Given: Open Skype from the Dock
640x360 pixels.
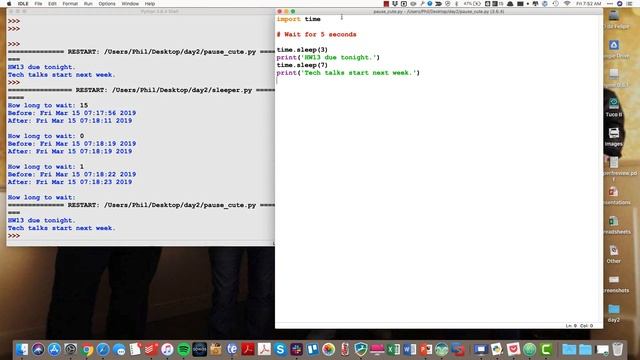Looking at the screenshot, I should (x=280, y=349).
